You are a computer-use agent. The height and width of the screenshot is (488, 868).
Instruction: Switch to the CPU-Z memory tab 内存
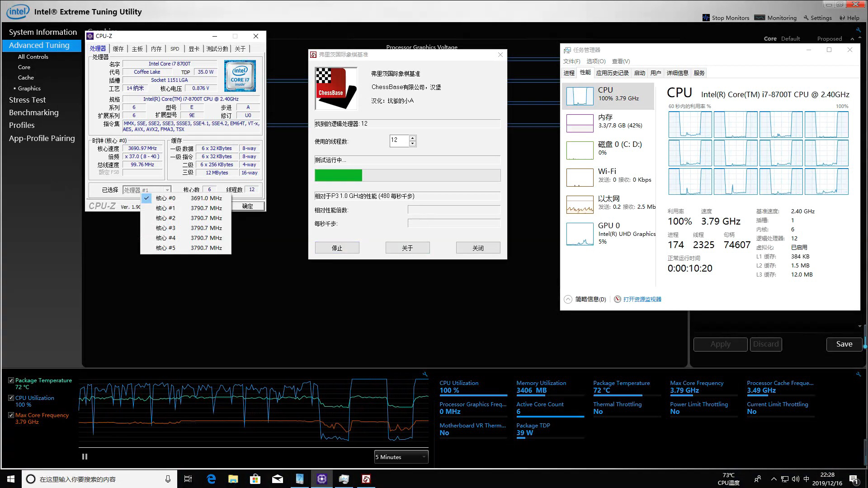(x=156, y=49)
